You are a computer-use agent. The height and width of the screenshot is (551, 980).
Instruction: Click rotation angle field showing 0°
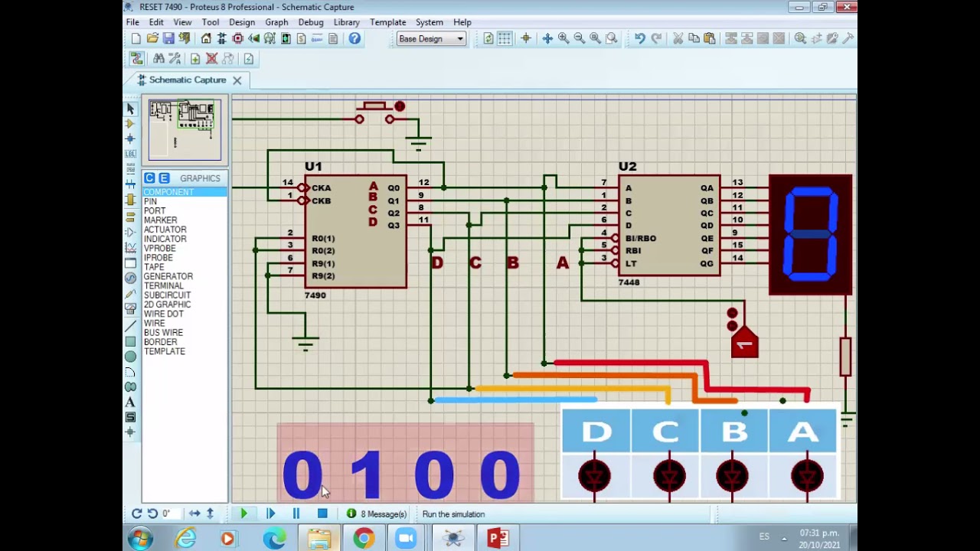(x=170, y=514)
